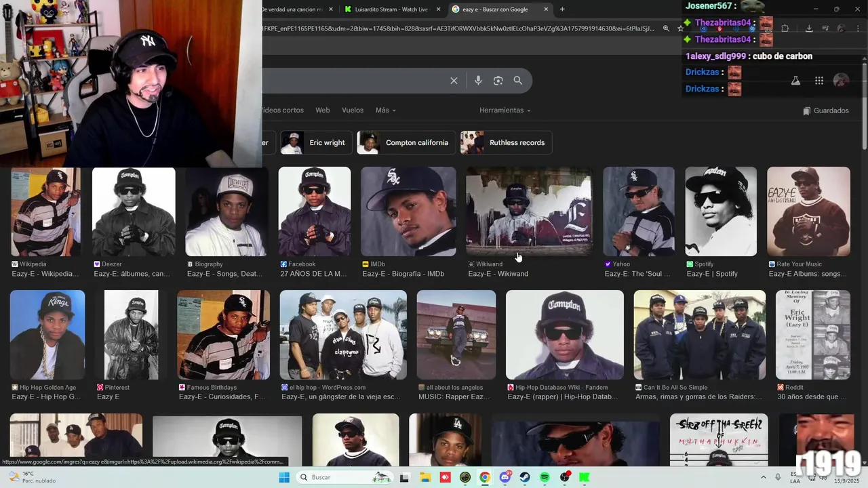Open File Explorer from the taskbar
The height and width of the screenshot is (488, 868).
pyautogui.click(x=425, y=477)
